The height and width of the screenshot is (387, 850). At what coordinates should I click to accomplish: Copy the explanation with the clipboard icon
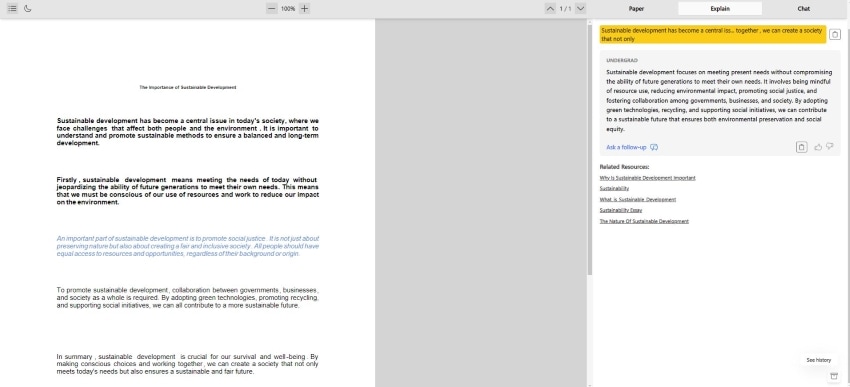click(x=801, y=147)
